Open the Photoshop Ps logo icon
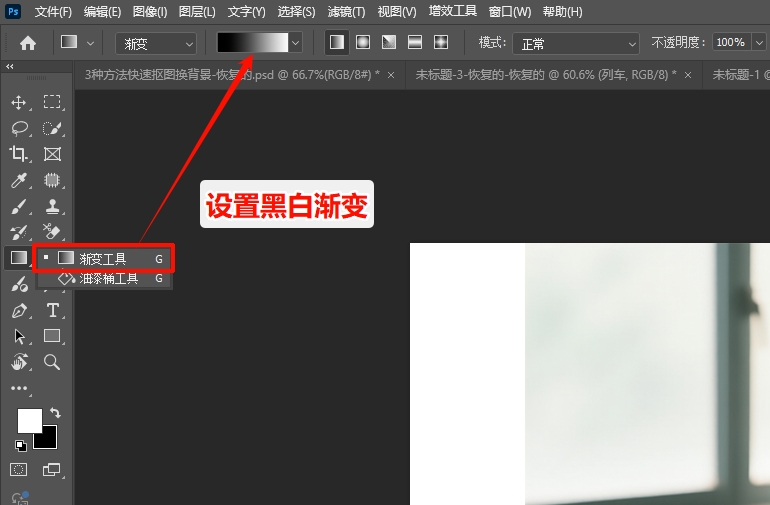This screenshot has height=505, width=770. 13,11
